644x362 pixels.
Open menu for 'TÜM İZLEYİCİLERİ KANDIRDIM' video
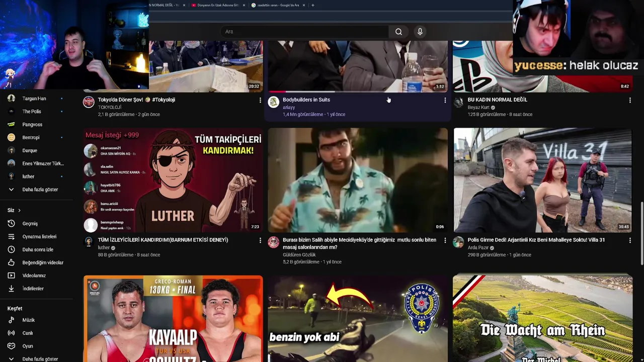(x=260, y=241)
